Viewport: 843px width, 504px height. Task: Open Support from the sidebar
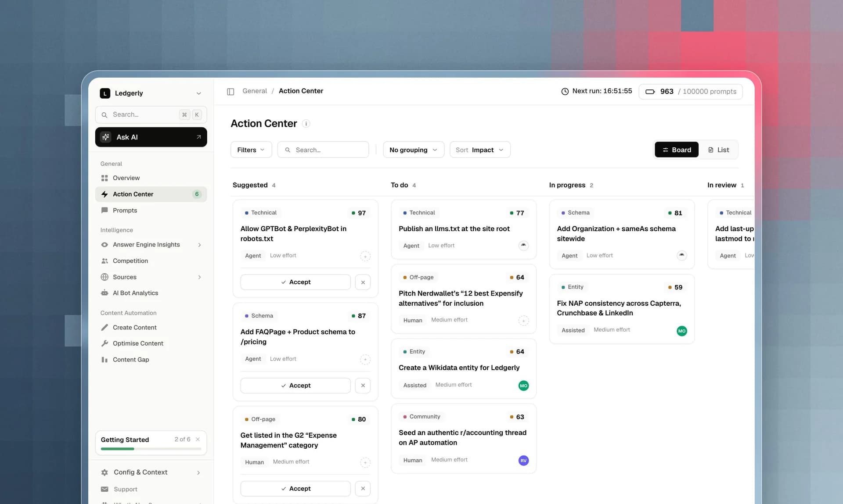coord(151,490)
